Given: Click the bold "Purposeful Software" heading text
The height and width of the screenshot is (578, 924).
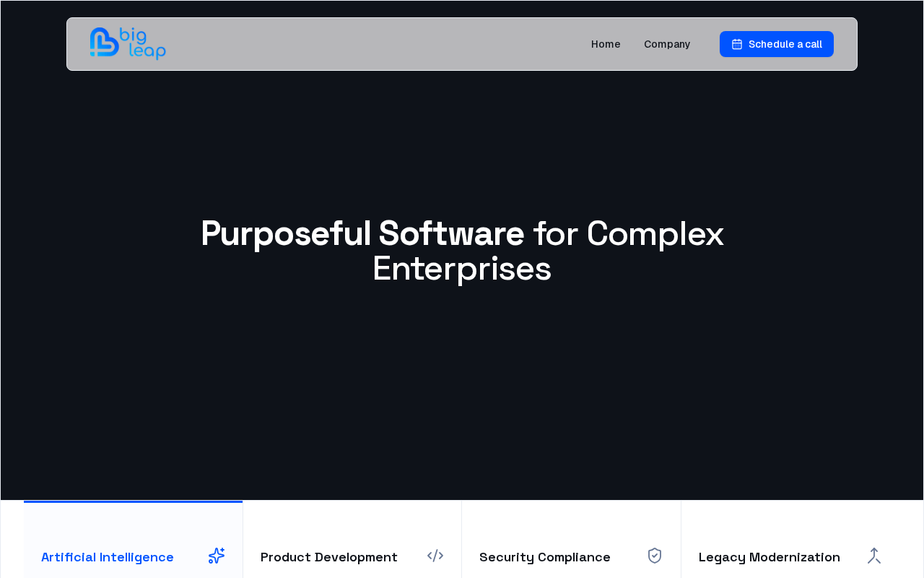Looking at the screenshot, I should (x=362, y=234).
